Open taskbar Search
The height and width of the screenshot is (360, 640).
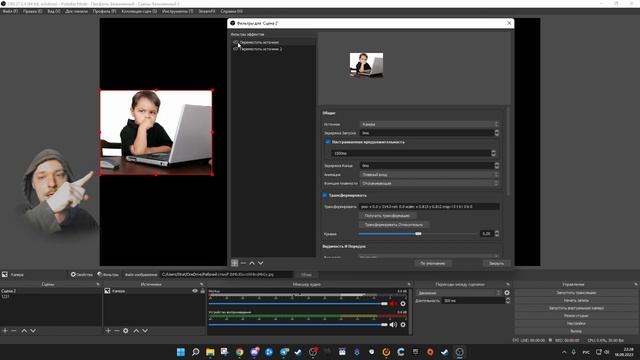196,352
